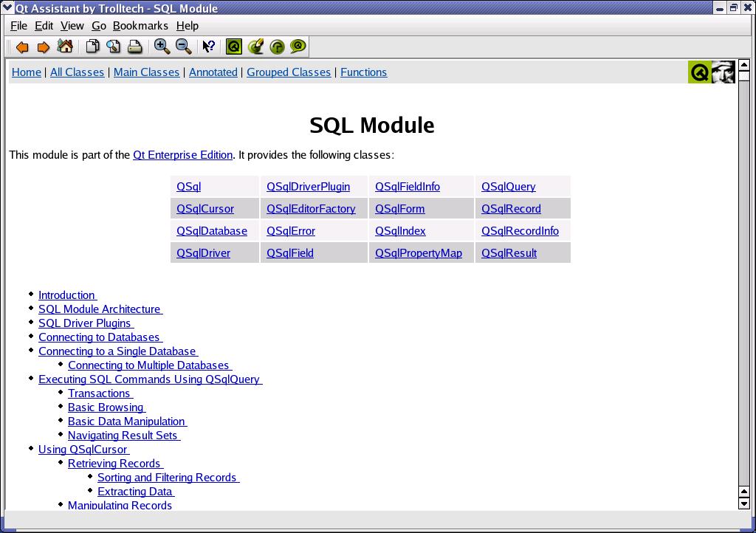The width and height of the screenshot is (756, 533).
Task: Open the window menu arrow in title bar
Action: pos(7,7)
